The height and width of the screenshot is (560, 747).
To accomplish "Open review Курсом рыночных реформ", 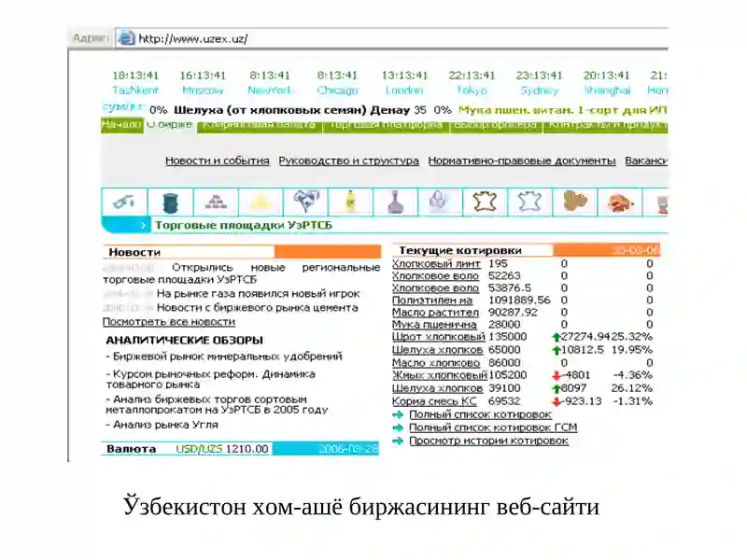I will (210, 379).
